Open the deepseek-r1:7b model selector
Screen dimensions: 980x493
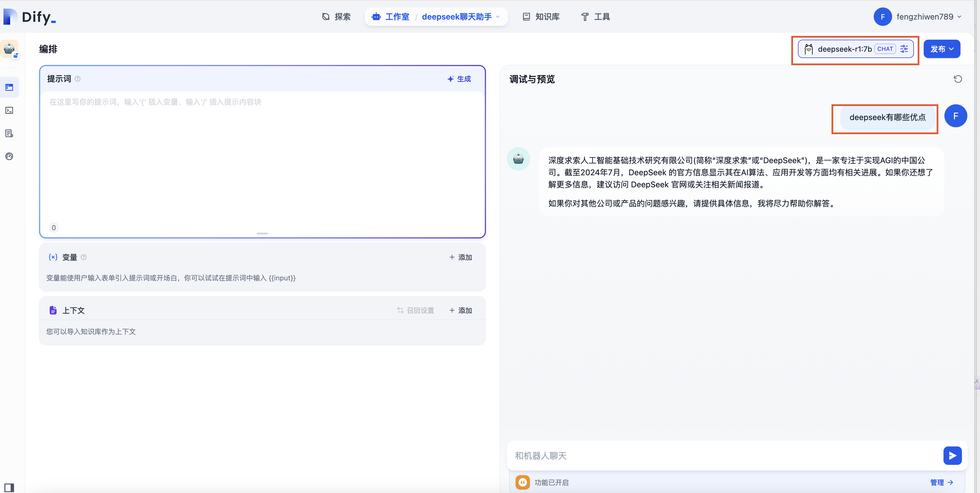844,49
